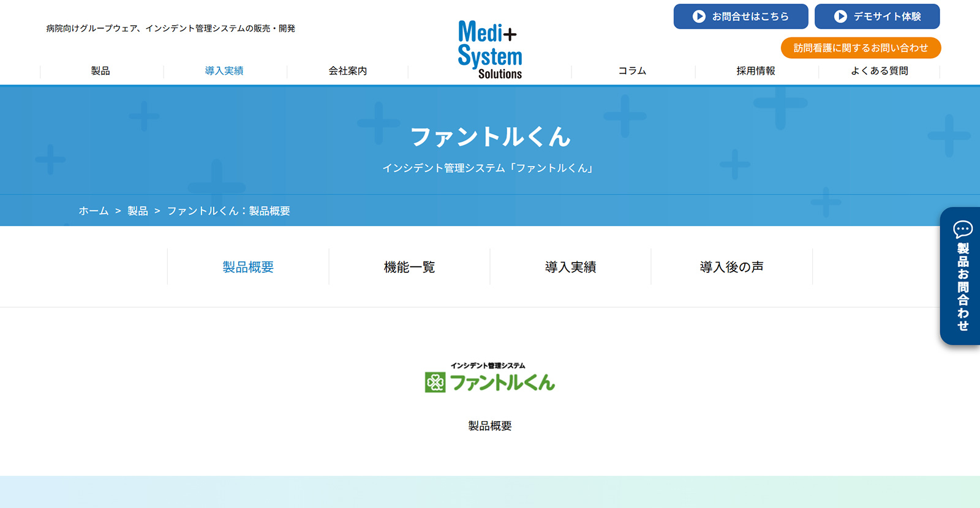Image resolution: width=980 pixels, height=508 pixels.
Task: Open 採用情報 menu item
Action: pos(756,71)
